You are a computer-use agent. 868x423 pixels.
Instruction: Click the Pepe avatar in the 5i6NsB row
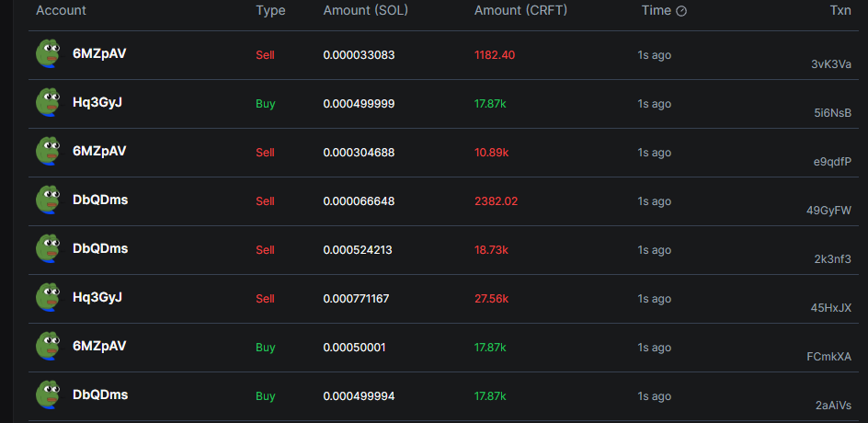click(x=48, y=103)
